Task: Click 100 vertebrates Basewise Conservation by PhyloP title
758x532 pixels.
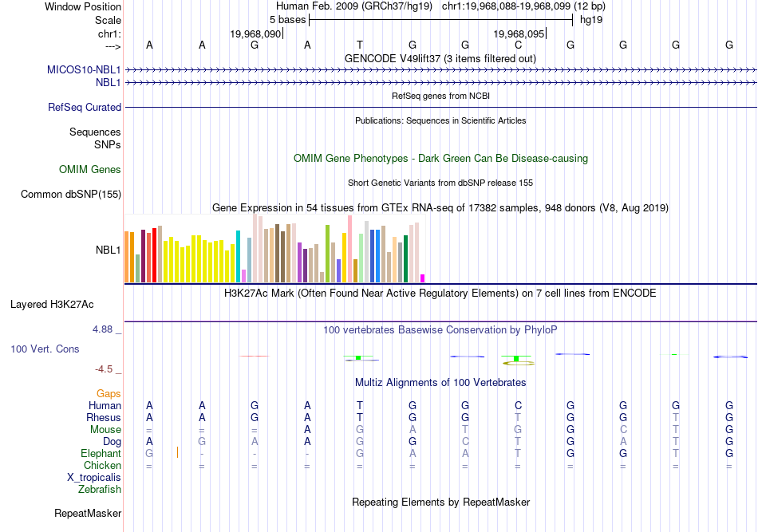Action: click(440, 330)
